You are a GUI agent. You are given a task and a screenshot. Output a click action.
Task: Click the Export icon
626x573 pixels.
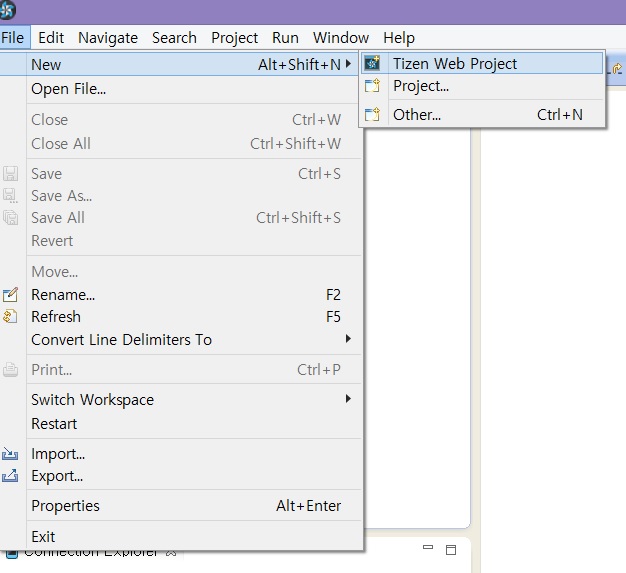(x=10, y=476)
